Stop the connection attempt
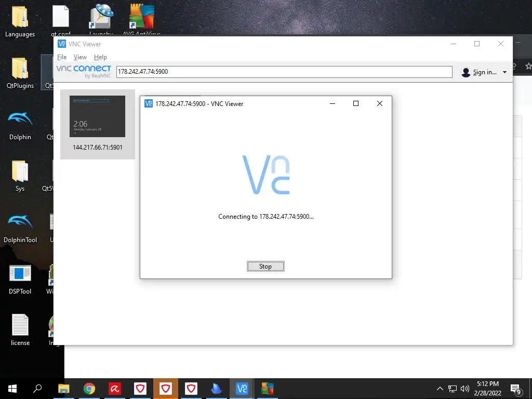532x399 pixels. point(265,267)
